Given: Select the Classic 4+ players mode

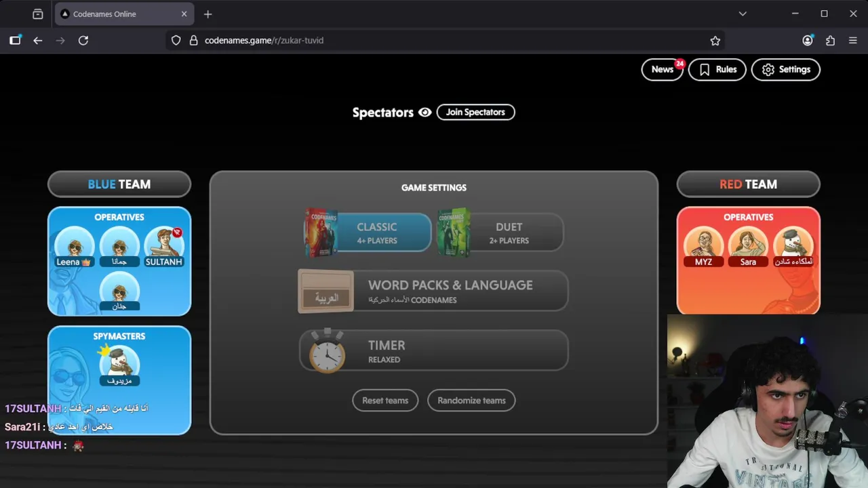Looking at the screenshot, I should coord(368,232).
